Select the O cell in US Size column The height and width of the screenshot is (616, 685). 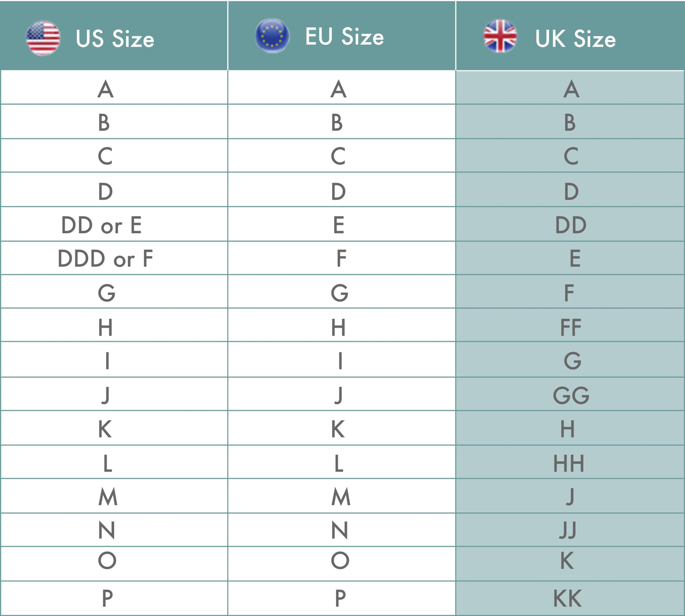pos(107,561)
